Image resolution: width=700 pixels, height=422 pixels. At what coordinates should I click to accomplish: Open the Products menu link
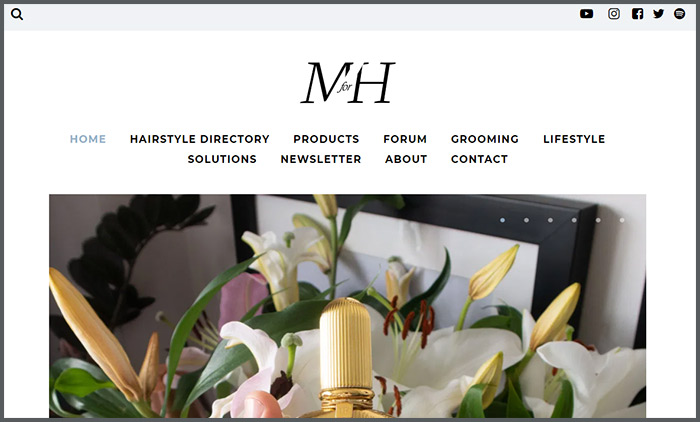tap(326, 139)
